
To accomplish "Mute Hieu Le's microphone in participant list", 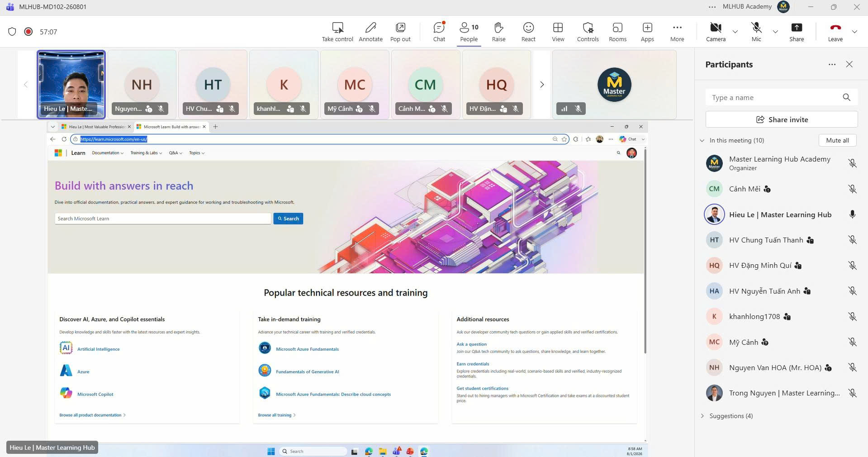I will pos(852,214).
